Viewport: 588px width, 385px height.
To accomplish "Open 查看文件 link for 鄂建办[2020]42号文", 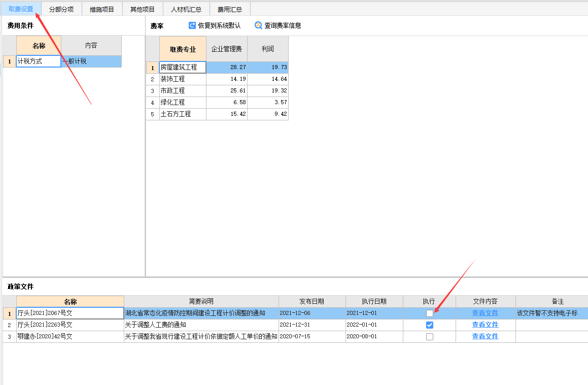I will [485, 336].
